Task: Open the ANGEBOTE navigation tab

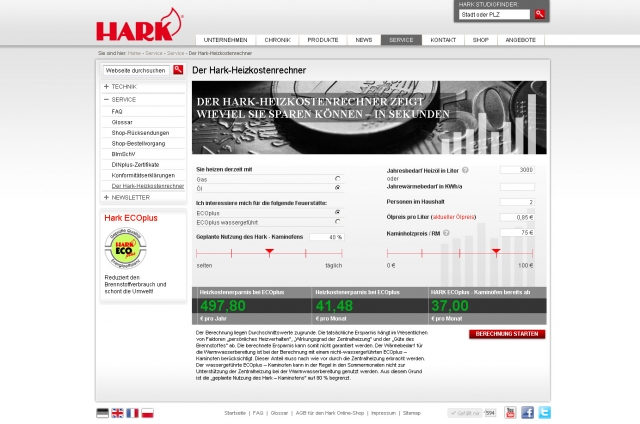Action: tap(520, 40)
